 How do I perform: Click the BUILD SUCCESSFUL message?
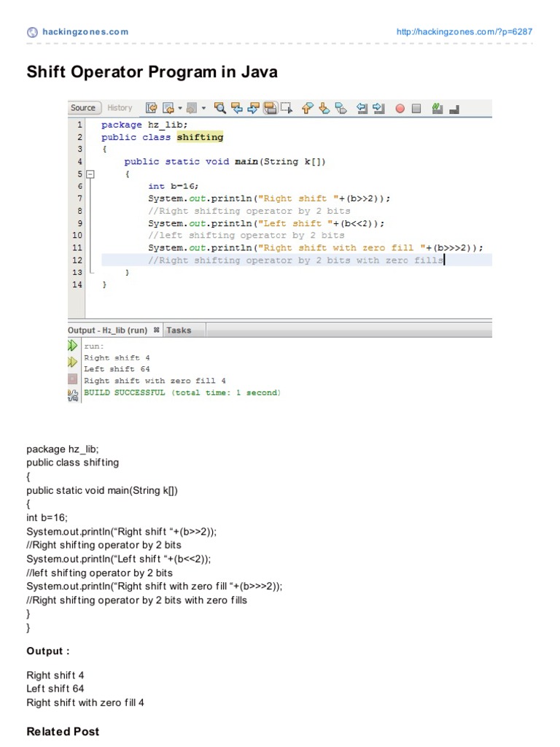[x=182, y=392]
